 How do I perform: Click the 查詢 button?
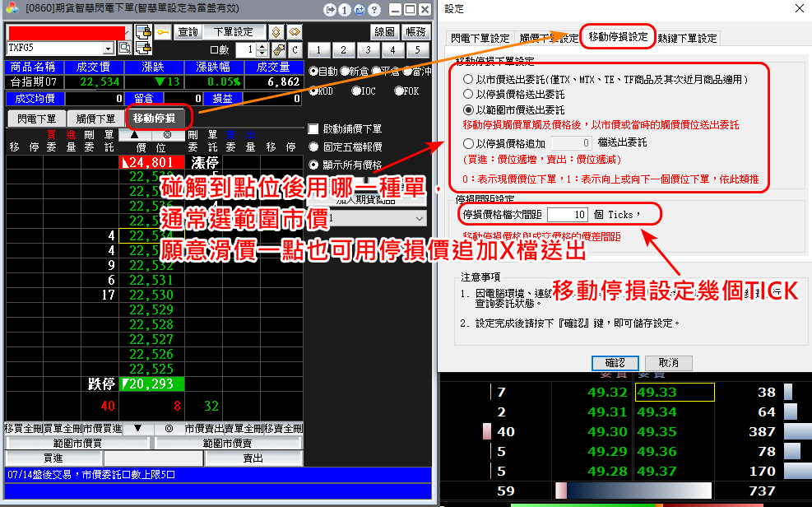pyautogui.click(x=188, y=32)
